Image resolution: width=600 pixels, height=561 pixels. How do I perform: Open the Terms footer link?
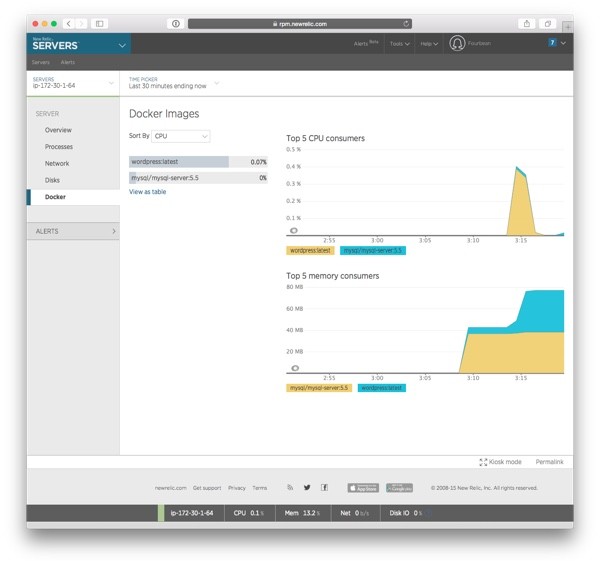[260, 488]
